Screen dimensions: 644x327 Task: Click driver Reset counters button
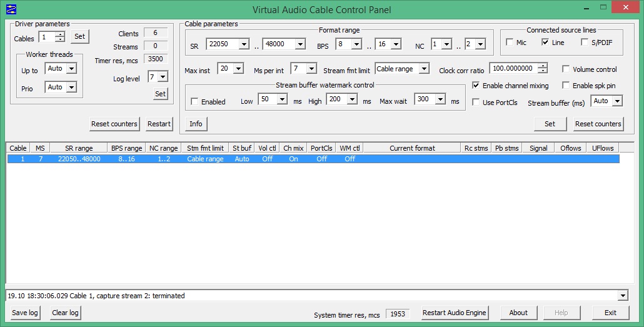click(114, 124)
